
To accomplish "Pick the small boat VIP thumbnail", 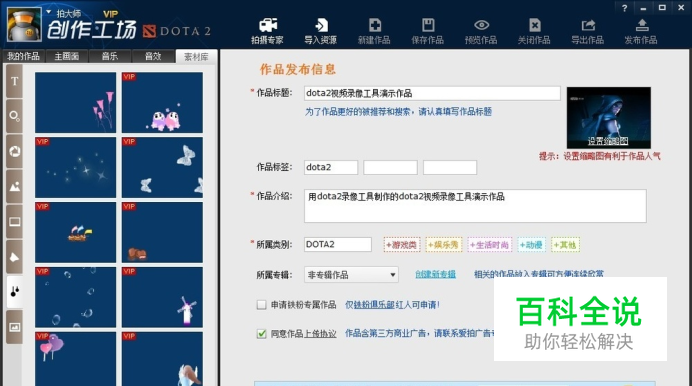I will pos(75,232).
